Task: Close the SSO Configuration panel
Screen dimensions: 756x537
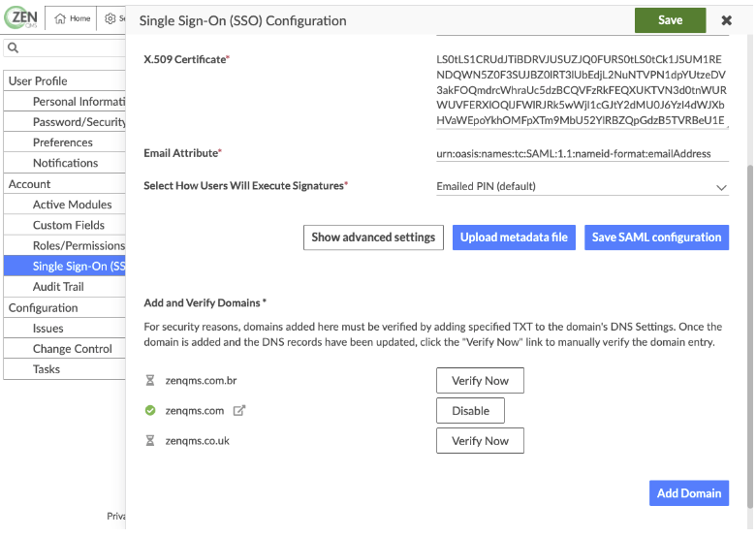Action: [726, 20]
